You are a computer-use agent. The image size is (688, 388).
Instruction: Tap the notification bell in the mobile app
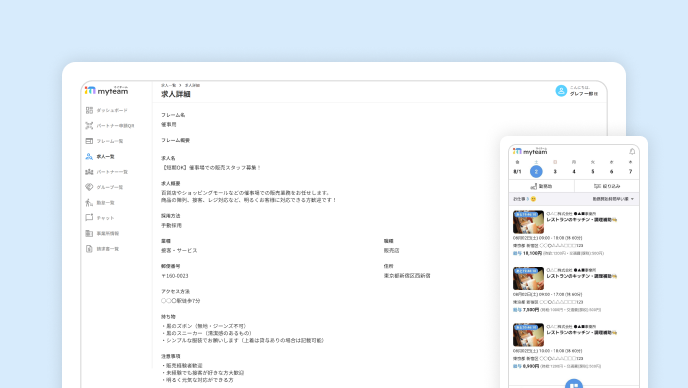[x=632, y=151]
